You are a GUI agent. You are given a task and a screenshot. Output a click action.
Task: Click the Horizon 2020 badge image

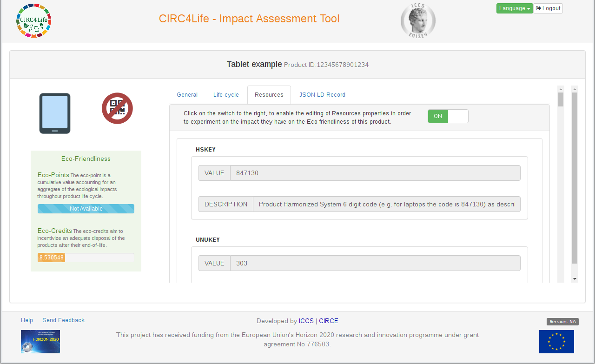click(x=40, y=342)
